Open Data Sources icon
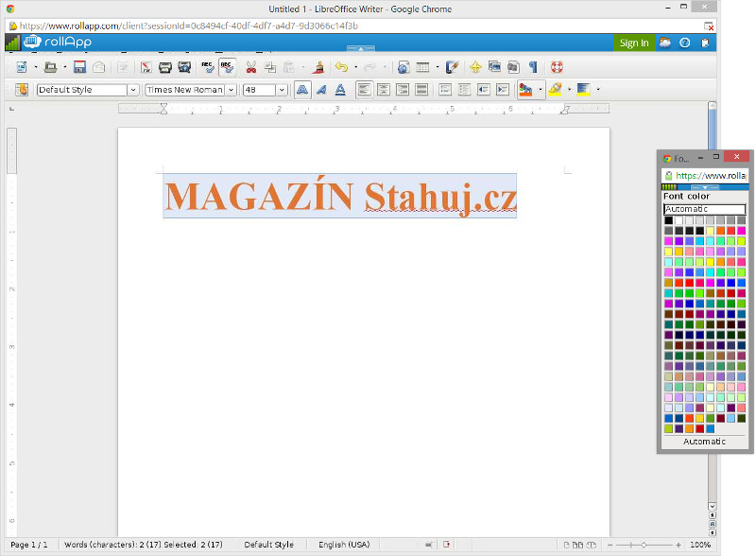 513,67
